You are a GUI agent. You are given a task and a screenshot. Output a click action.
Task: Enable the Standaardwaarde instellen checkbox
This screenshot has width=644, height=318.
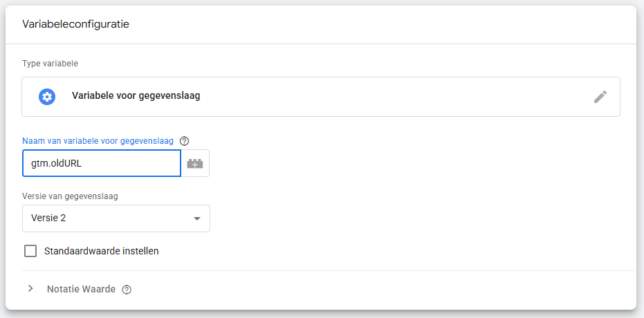pos(30,251)
